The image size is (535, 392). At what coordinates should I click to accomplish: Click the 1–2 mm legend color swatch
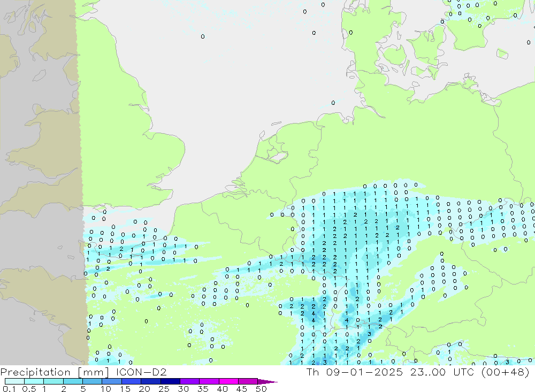click(x=53, y=381)
